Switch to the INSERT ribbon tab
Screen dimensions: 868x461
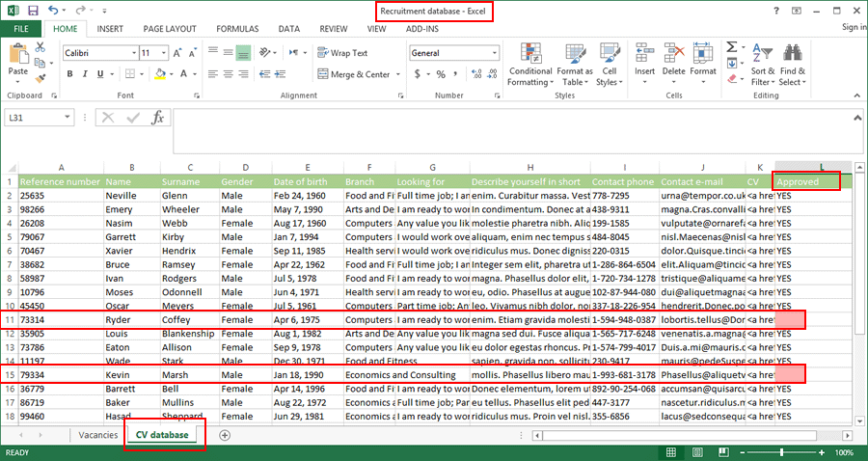[110, 29]
